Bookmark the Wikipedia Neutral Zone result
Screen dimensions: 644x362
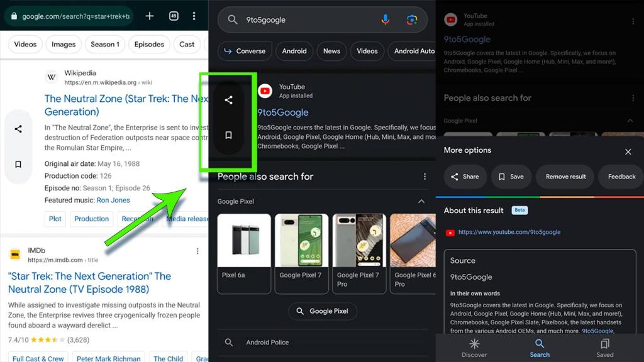coord(18,164)
